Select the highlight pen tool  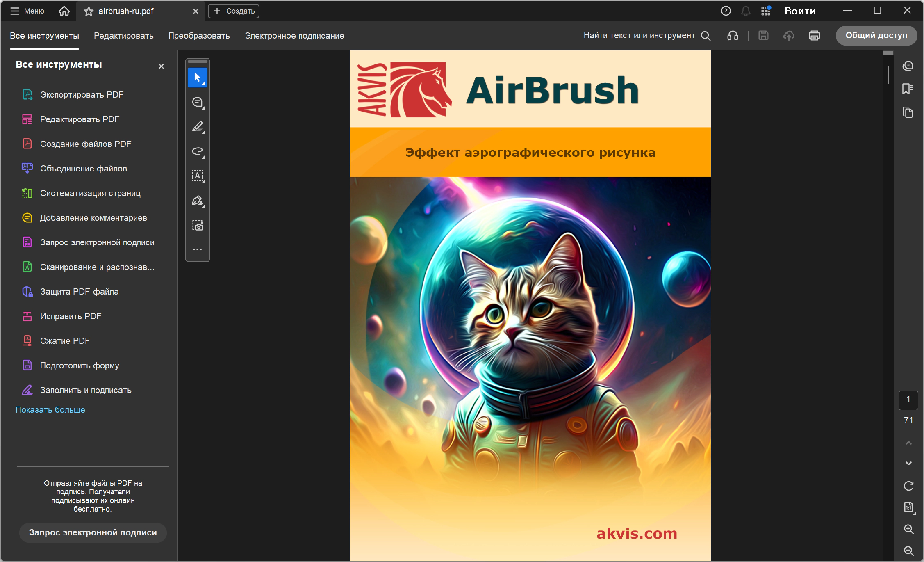[198, 127]
